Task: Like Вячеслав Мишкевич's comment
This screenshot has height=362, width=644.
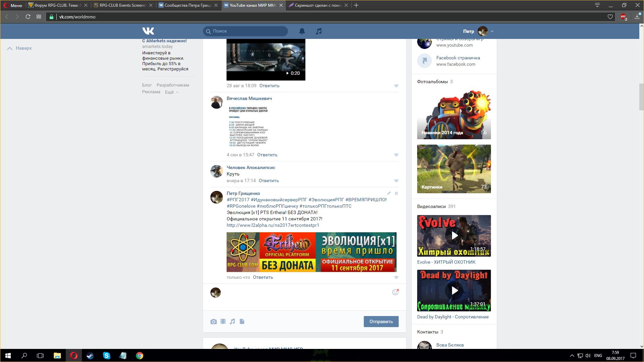Action: click(x=396, y=155)
